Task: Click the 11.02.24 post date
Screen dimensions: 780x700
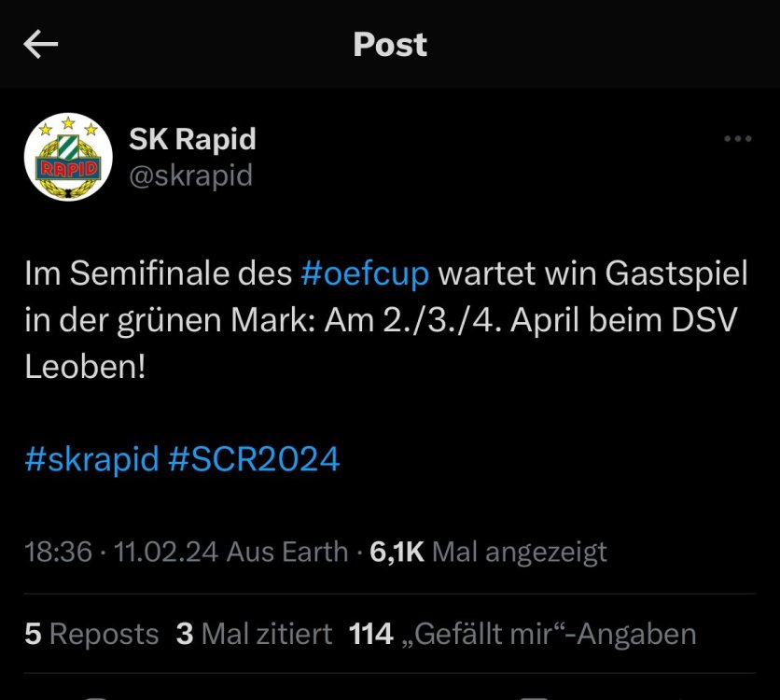Action: point(166,552)
